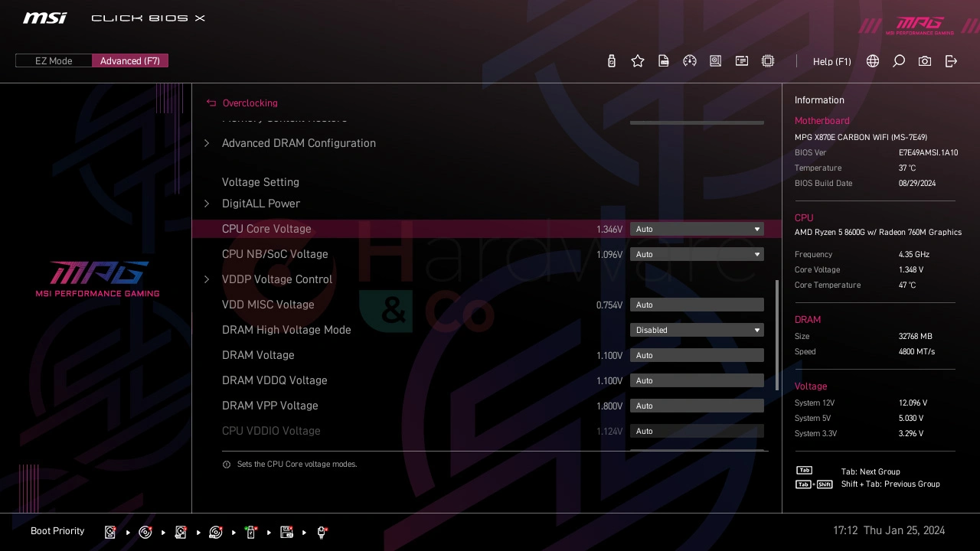Click VDD MISC Voltage Auto field
This screenshot has width=980, height=551.
697,305
